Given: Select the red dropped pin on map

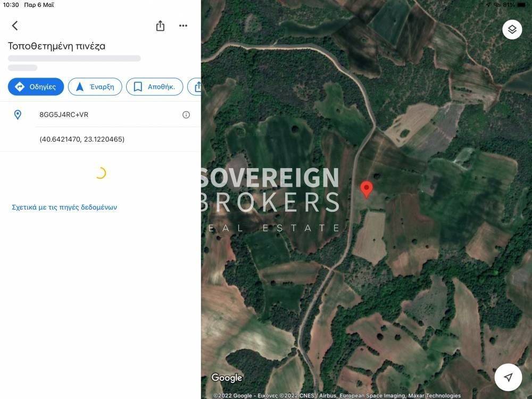Looking at the screenshot, I should pos(366,189).
